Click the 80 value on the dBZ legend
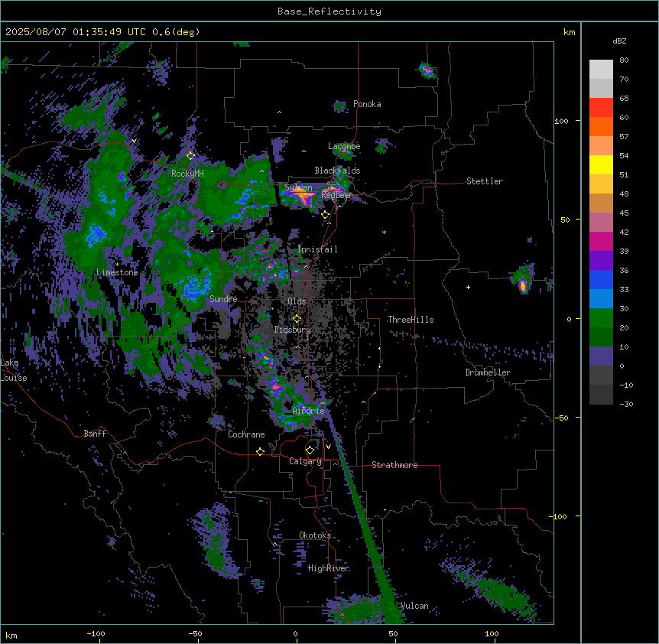This screenshot has width=659, height=644. 624,60
